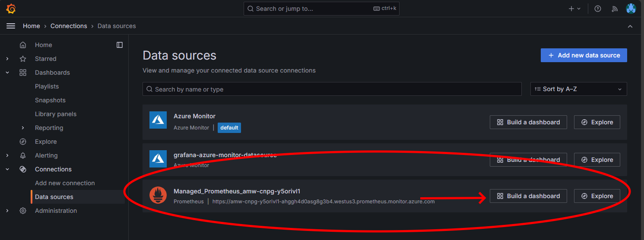This screenshot has width=644, height=240.
Task: Explore the Azure Monitor data source
Action: coord(597,122)
